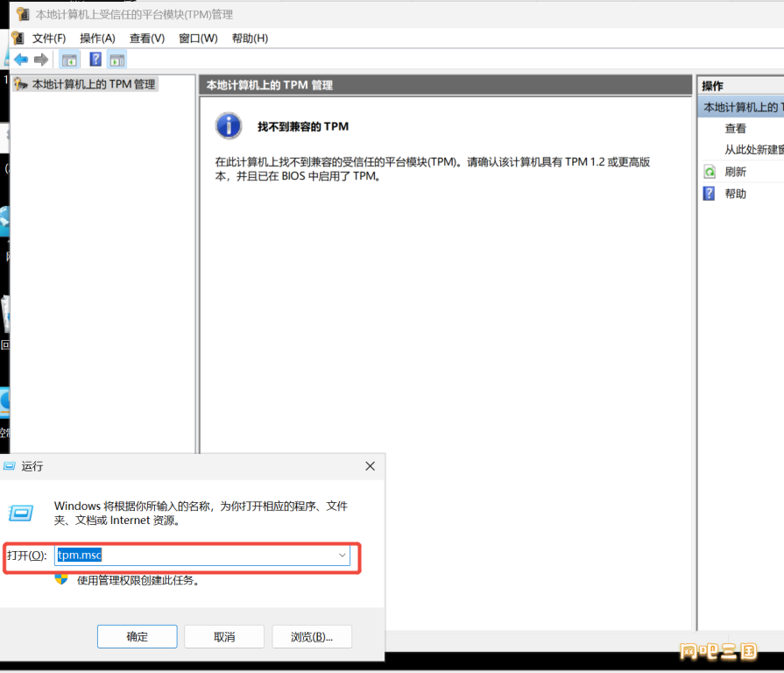Click the TPM 1.2 BIOS explanation paragraph
Image resolution: width=784 pixels, height=673 pixels.
tap(433, 169)
